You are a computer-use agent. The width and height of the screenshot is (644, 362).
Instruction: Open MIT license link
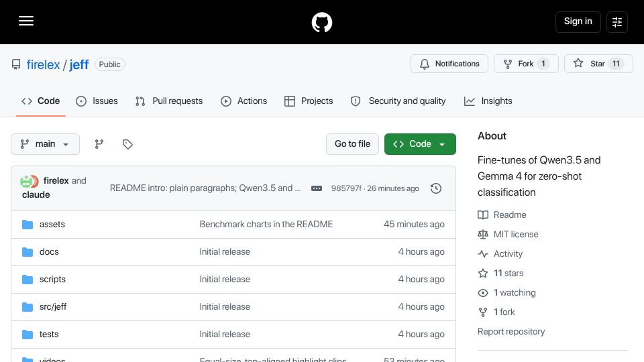tap(508, 235)
